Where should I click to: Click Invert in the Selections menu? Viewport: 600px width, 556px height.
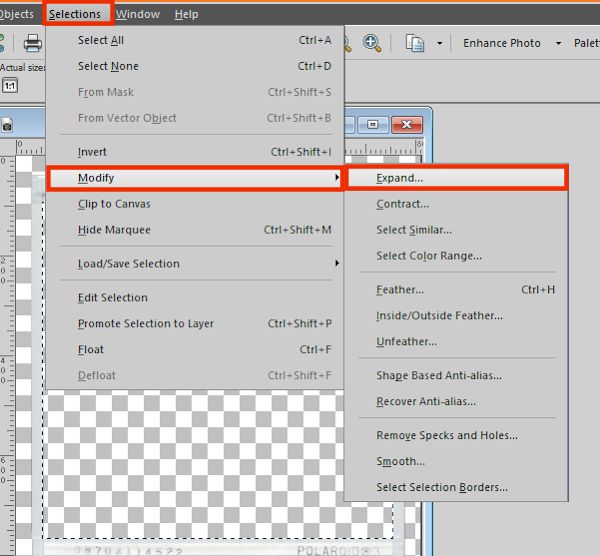coord(195,152)
